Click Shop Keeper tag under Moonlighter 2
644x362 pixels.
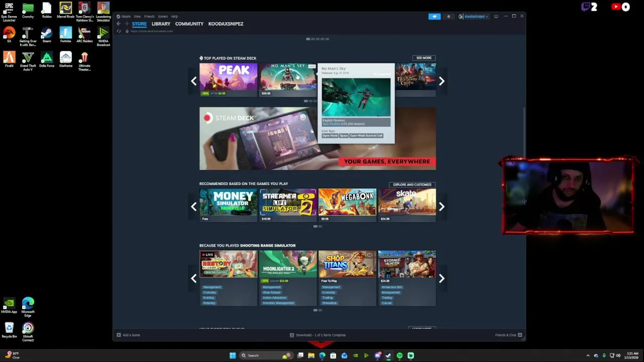pyautogui.click(x=272, y=293)
